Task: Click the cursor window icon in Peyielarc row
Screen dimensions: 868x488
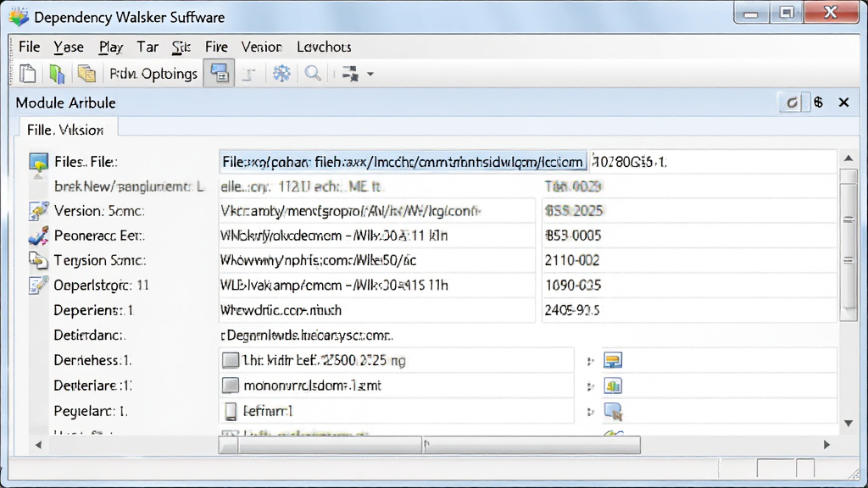Action: (613, 411)
